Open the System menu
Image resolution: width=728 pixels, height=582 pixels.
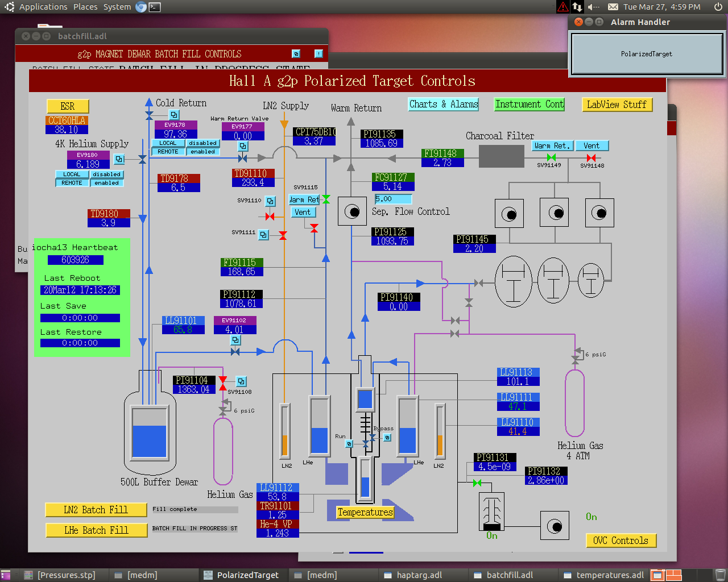(117, 7)
